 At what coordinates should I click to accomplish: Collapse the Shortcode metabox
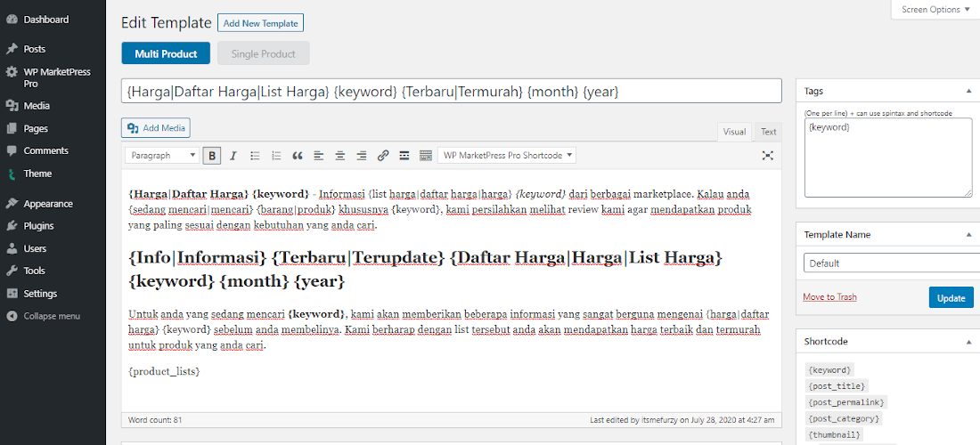tap(968, 342)
